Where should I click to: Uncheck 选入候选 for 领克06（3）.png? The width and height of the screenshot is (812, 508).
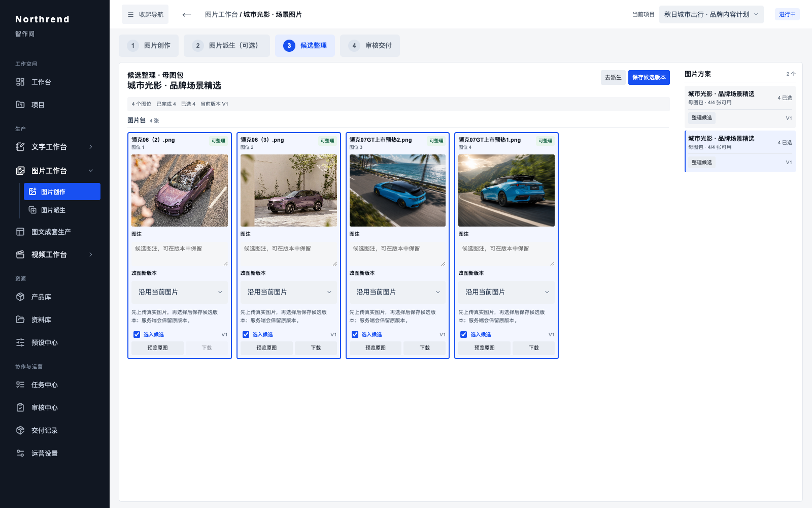(246, 334)
